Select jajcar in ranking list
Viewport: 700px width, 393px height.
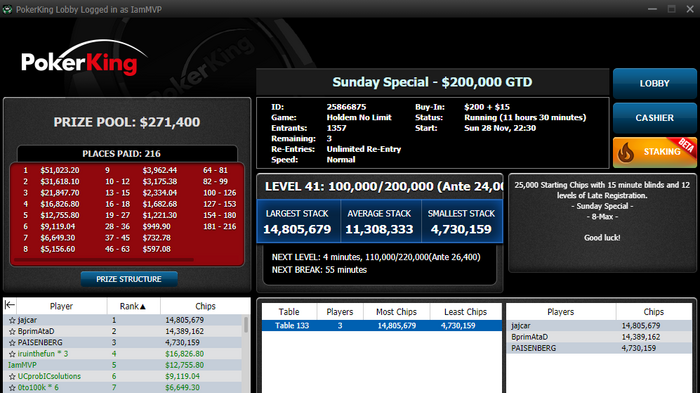[123, 320]
